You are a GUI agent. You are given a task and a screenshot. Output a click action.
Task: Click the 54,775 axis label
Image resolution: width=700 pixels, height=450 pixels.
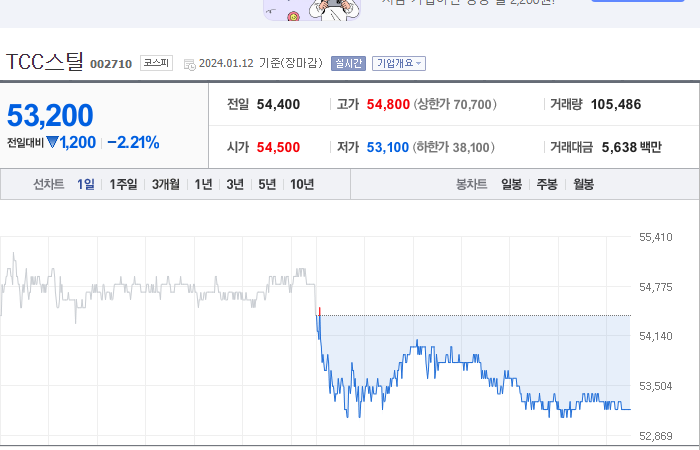(x=655, y=288)
